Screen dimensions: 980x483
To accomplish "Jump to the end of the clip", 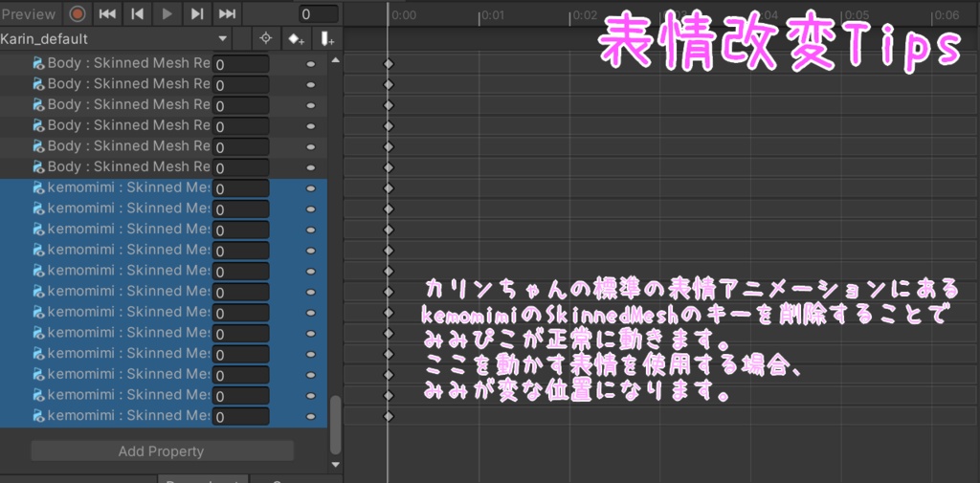I will pyautogui.click(x=228, y=13).
